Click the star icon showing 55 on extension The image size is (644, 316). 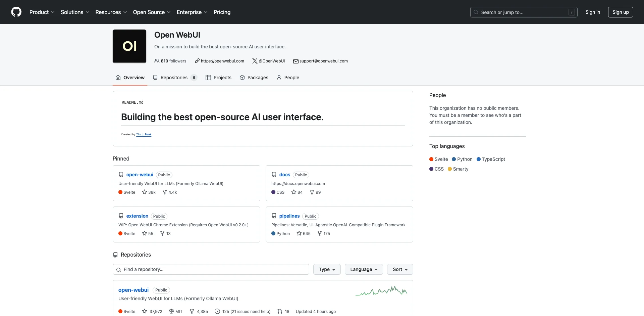(x=145, y=233)
